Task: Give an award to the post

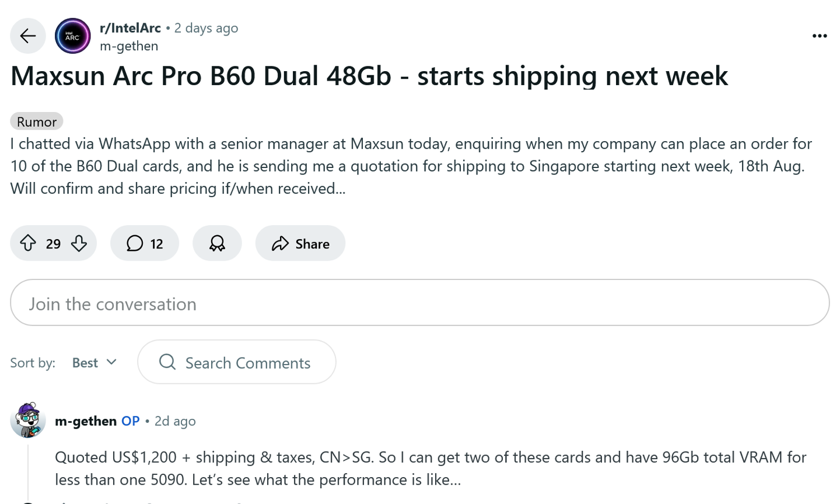Action: [x=217, y=243]
